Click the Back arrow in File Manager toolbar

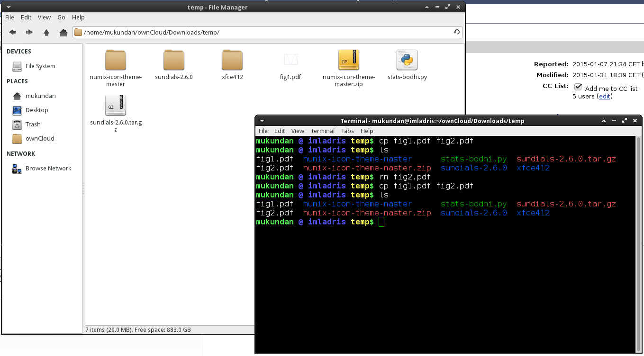coord(13,32)
